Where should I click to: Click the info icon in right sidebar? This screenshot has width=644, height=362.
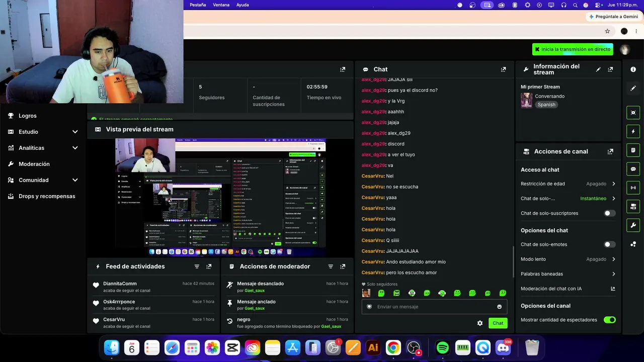[633, 69]
